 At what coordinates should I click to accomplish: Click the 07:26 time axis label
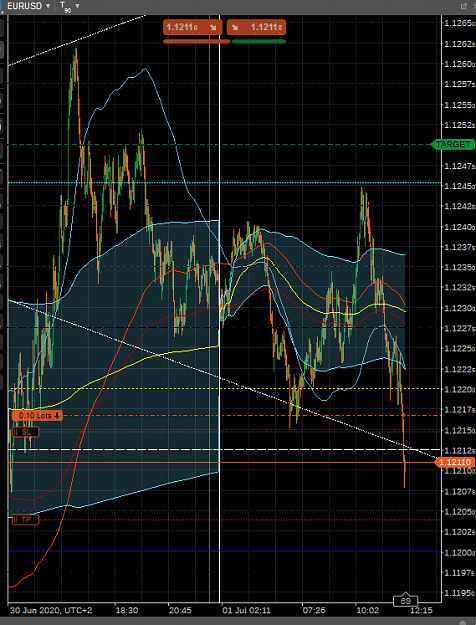click(314, 610)
